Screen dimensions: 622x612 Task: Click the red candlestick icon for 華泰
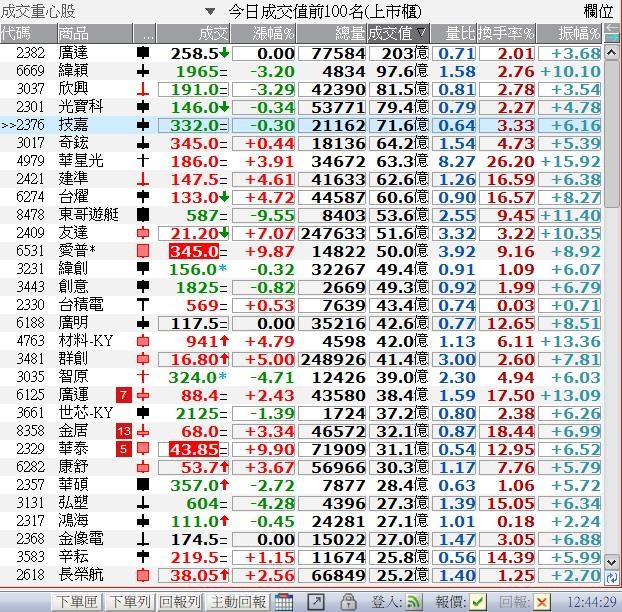[143, 448]
